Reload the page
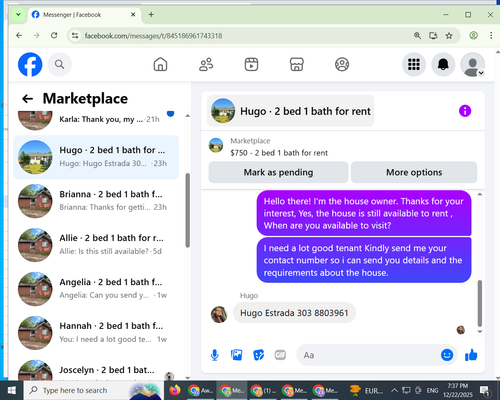This screenshot has height=400, width=500. (x=54, y=35)
